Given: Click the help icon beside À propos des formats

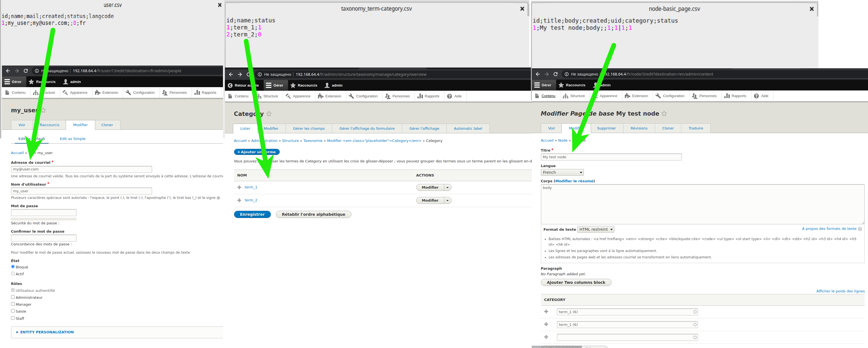Looking at the screenshot, I should (x=860, y=229).
